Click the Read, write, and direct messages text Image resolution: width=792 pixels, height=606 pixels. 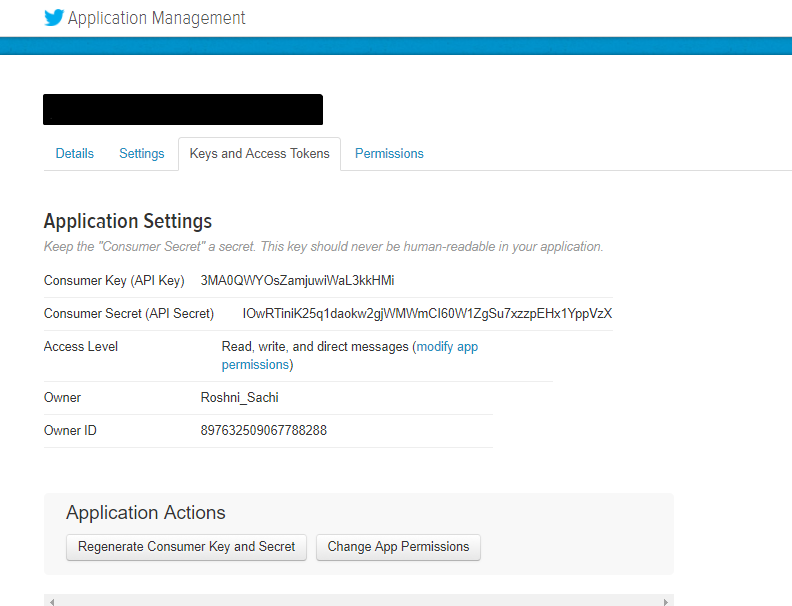[x=315, y=346]
